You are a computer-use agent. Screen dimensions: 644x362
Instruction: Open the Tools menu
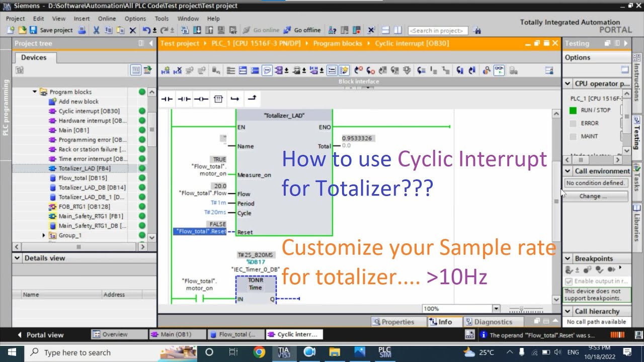(162, 19)
